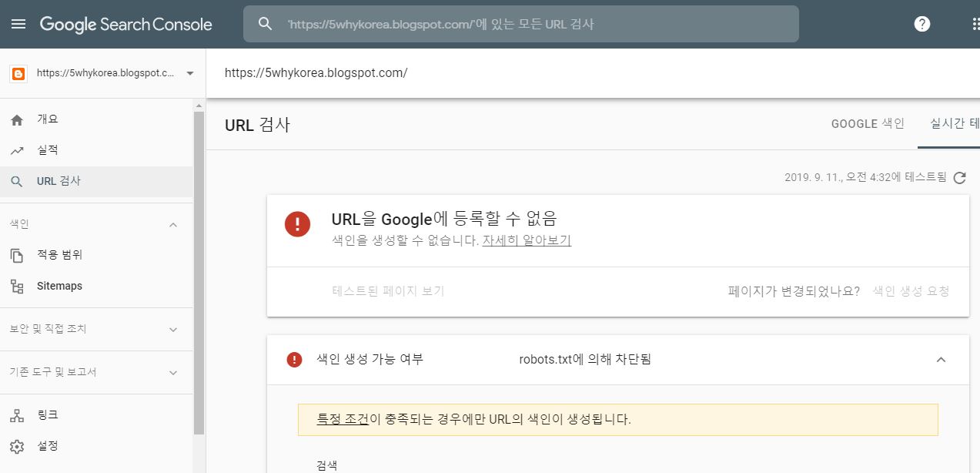
Task: Open the property selector dropdown
Action: pos(103,73)
